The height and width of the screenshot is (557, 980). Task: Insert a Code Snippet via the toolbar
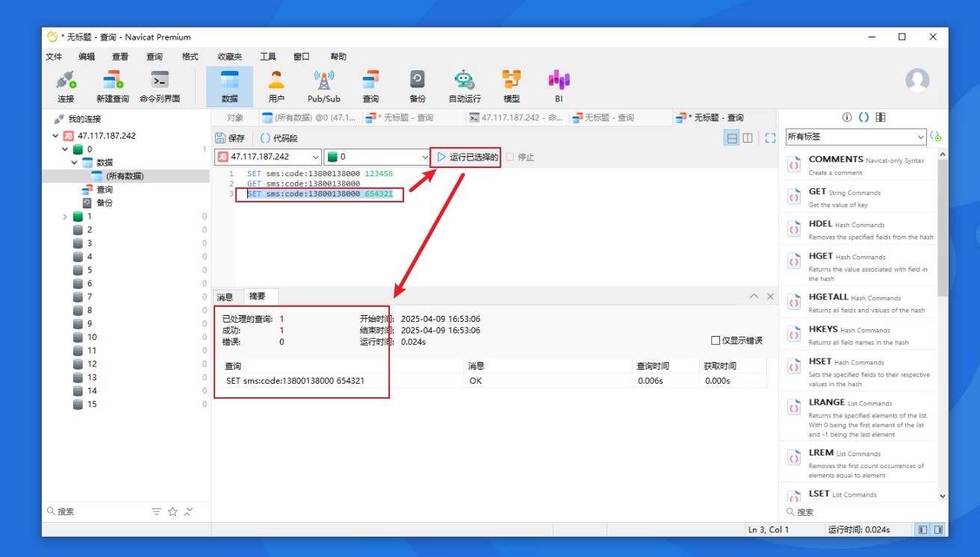point(279,138)
